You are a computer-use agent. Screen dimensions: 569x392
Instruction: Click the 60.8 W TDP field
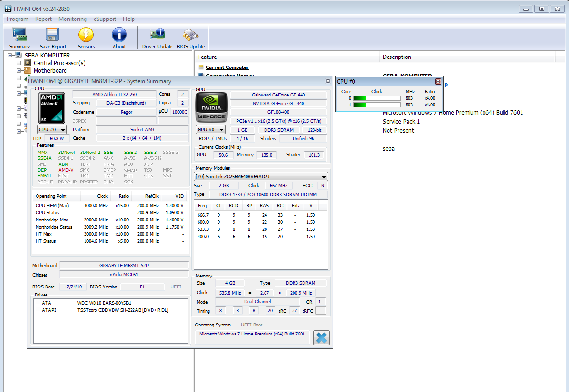tap(57, 139)
